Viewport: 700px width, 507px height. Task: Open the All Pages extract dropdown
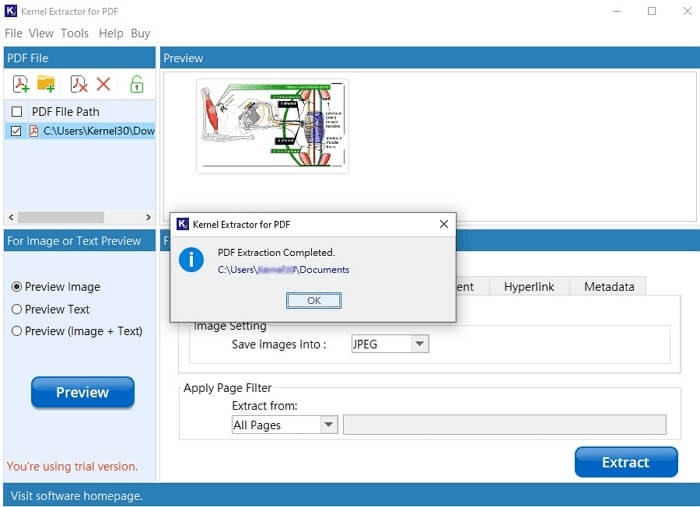pos(285,424)
